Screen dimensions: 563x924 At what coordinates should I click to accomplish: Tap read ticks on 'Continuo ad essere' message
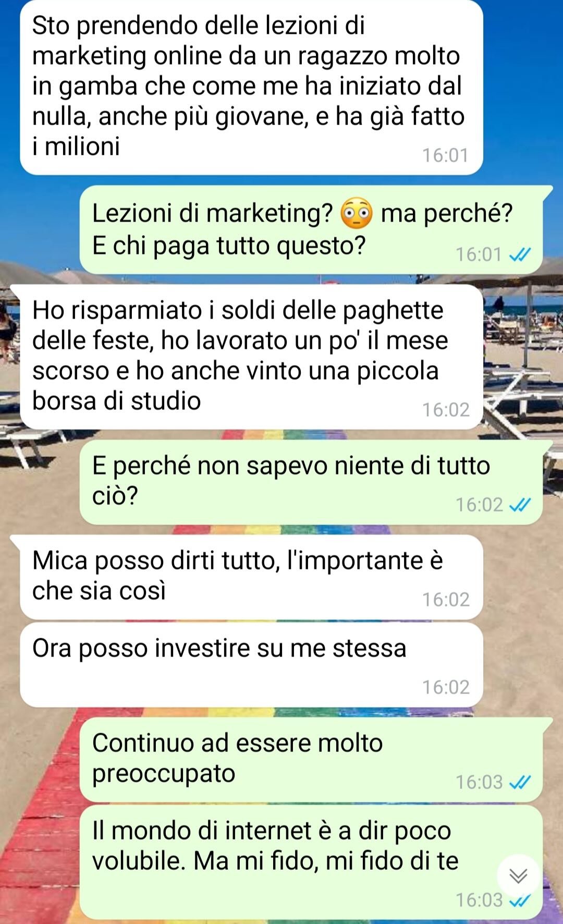[x=520, y=782]
